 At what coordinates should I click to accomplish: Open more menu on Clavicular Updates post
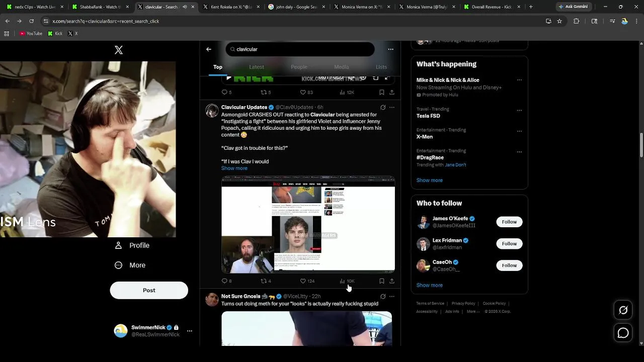(392, 107)
